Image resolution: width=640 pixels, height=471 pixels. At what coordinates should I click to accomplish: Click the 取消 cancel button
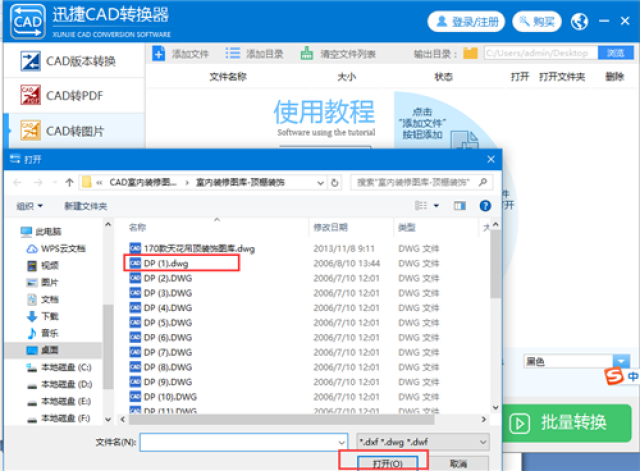coord(458,463)
